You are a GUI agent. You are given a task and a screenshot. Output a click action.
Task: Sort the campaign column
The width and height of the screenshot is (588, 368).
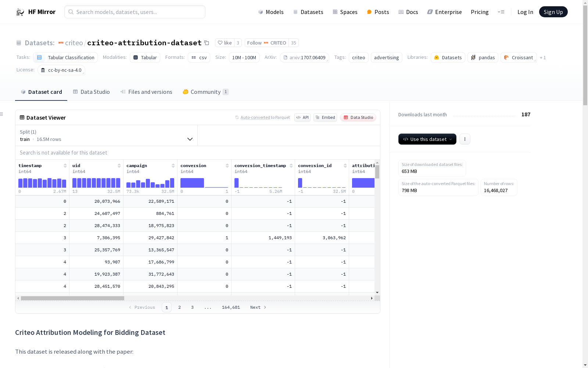(173, 166)
